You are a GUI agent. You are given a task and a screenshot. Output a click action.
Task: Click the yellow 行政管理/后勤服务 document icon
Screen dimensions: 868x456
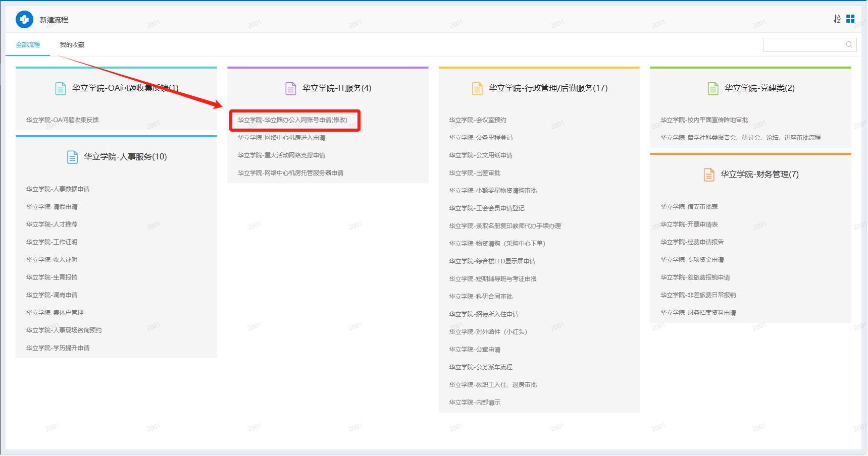pyautogui.click(x=477, y=88)
